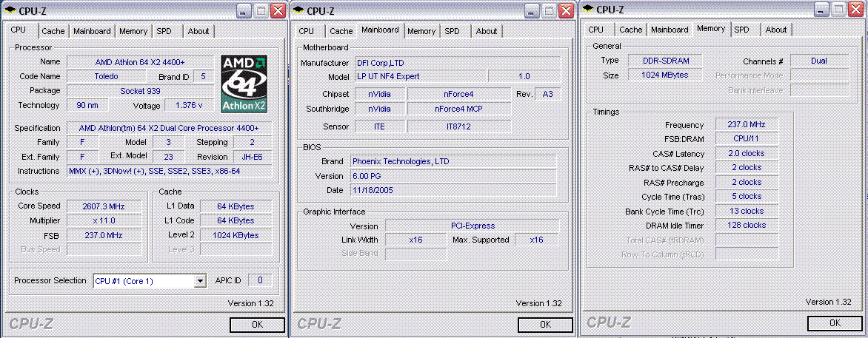Click the Package value 'Socket 939'
868x338 pixels.
[141, 91]
